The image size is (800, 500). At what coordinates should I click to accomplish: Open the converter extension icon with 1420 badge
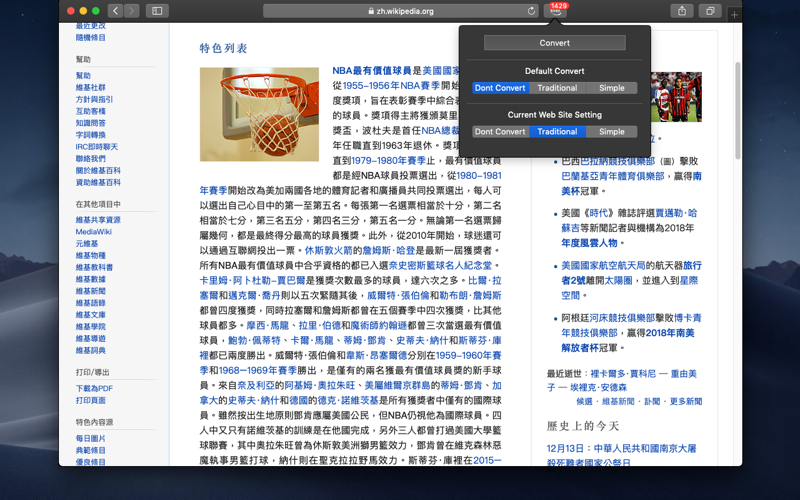(x=555, y=11)
